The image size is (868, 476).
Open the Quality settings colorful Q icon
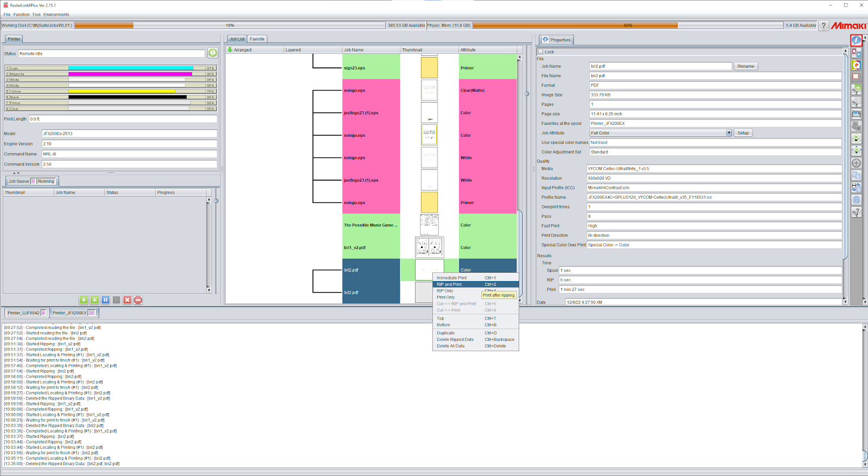point(856,65)
